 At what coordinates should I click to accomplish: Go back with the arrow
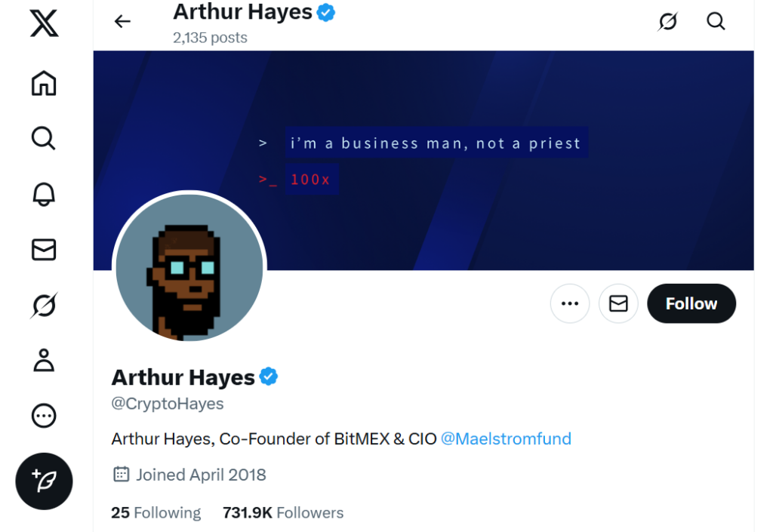122,21
